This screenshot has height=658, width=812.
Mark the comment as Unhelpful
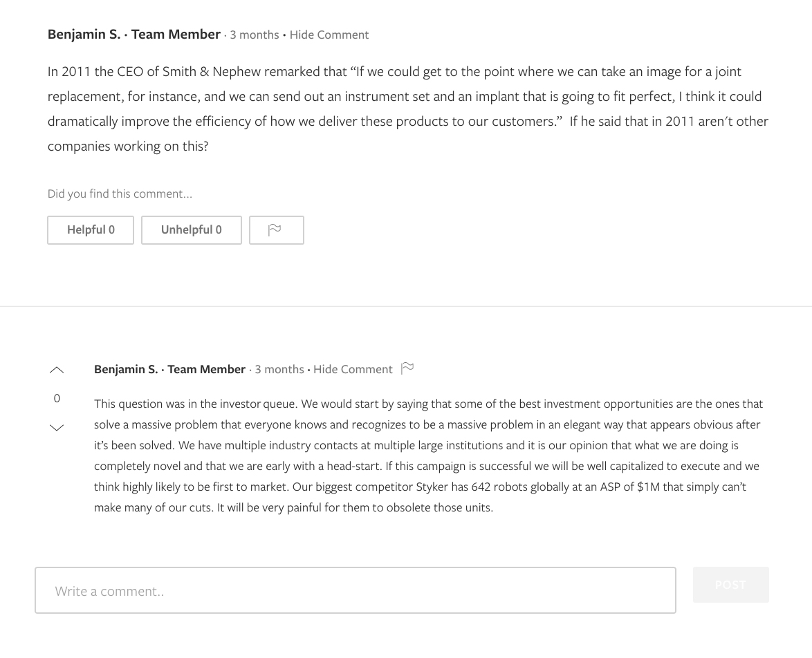coord(191,230)
